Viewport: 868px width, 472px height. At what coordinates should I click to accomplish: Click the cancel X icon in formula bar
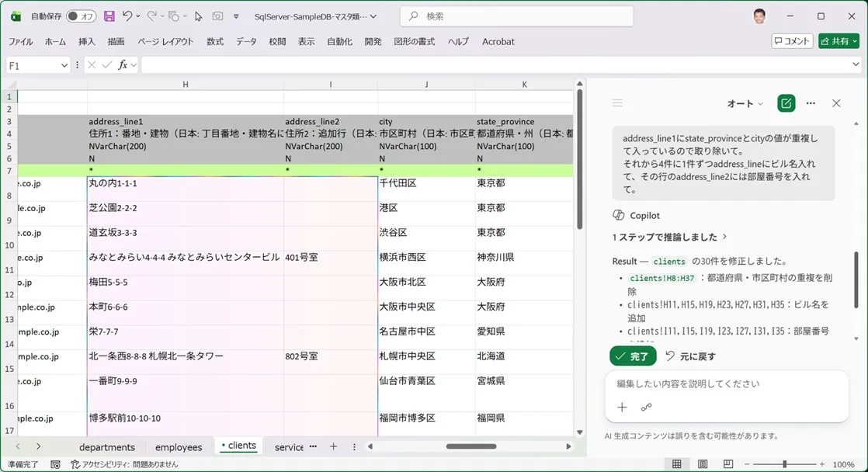click(x=92, y=65)
